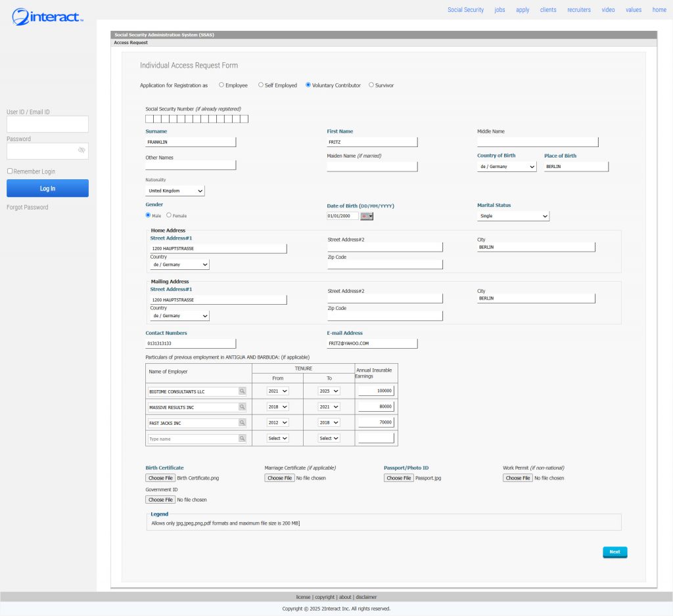Click Home Address Zip Code field
Viewport: 673px width, 616px height.
385,265
